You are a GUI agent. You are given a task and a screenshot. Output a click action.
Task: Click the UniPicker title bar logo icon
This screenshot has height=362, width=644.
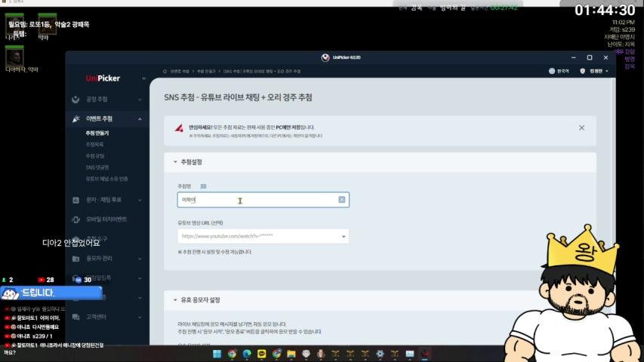coord(325,57)
